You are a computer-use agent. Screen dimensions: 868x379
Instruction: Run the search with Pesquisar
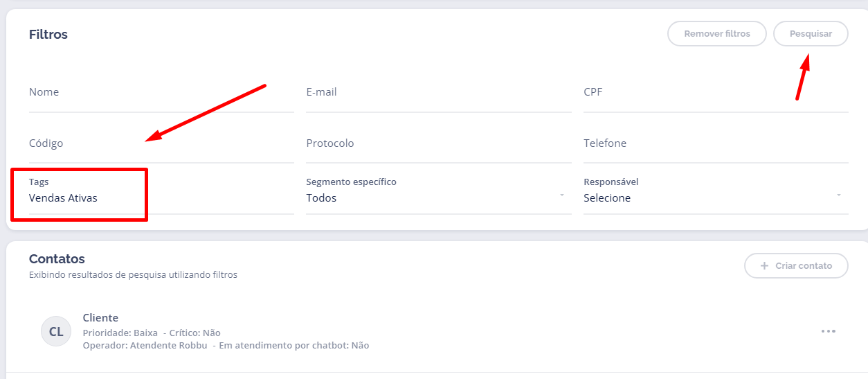810,34
